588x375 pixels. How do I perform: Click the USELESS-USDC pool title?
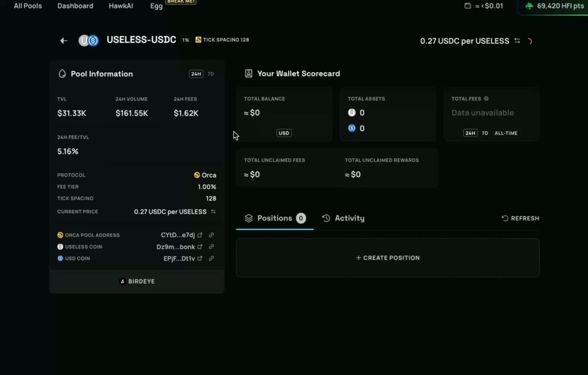coord(142,40)
